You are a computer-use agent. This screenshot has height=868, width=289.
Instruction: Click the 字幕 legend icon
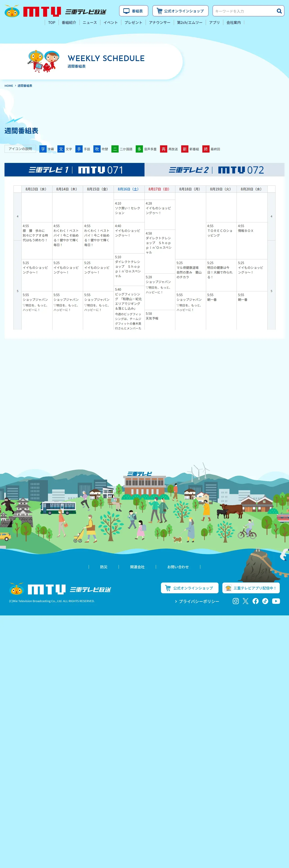[43, 148]
